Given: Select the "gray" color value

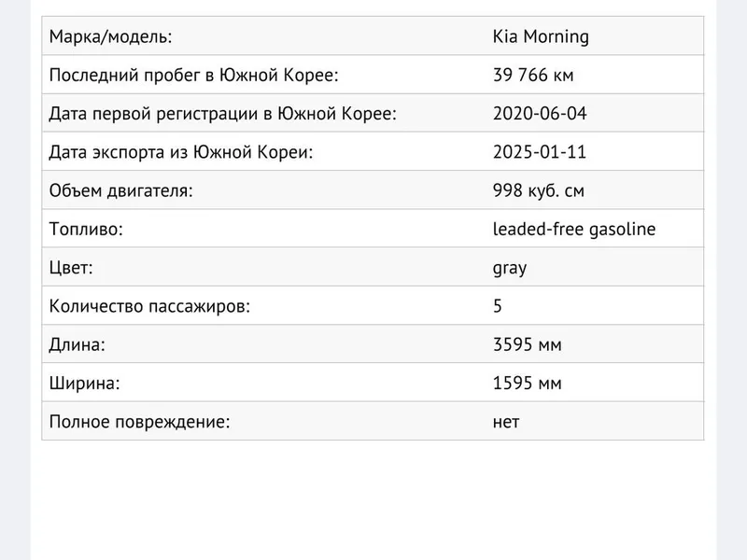Looking at the screenshot, I should click(x=510, y=268).
